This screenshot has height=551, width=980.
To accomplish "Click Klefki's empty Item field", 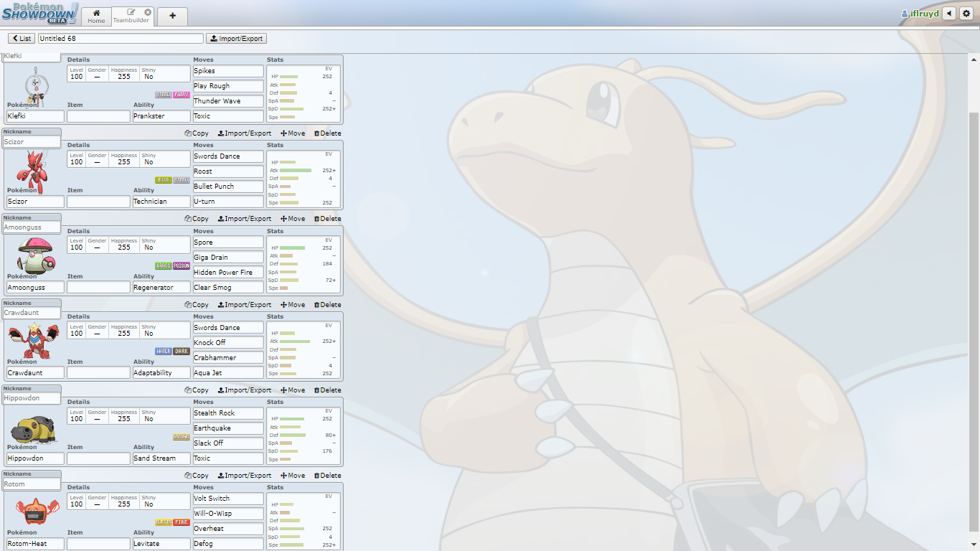I will [98, 116].
